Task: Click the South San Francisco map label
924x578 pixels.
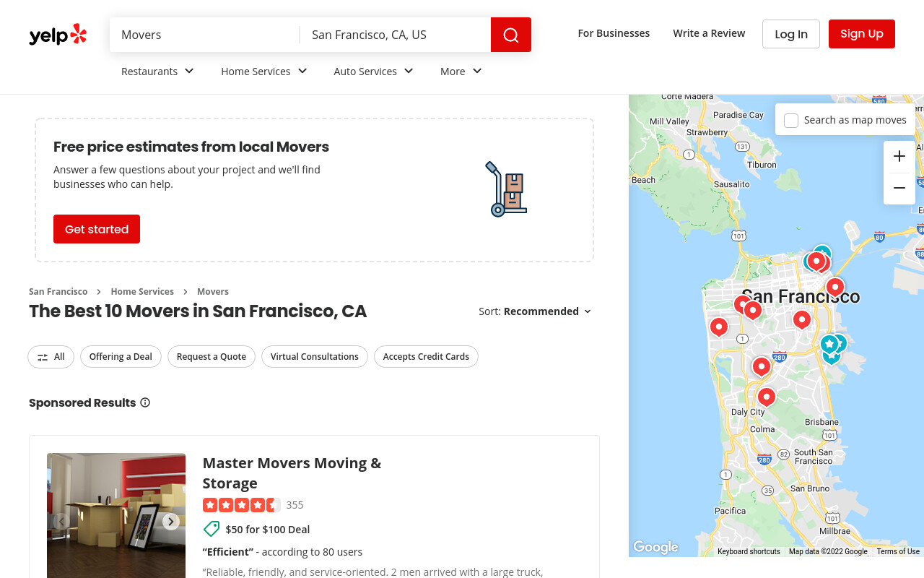Action: tap(814, 457)
